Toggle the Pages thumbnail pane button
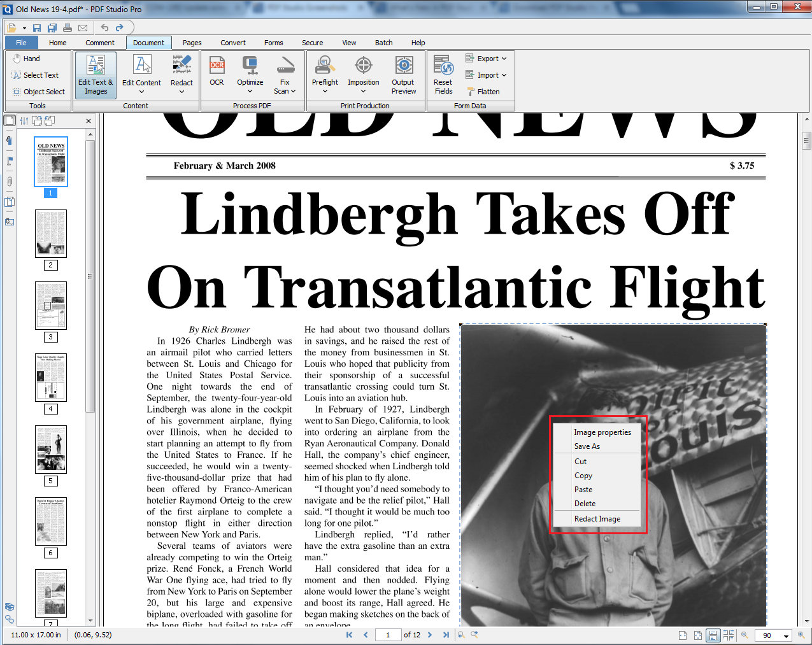This screenshot has width=812, height=645. click(x=10, y=120)
